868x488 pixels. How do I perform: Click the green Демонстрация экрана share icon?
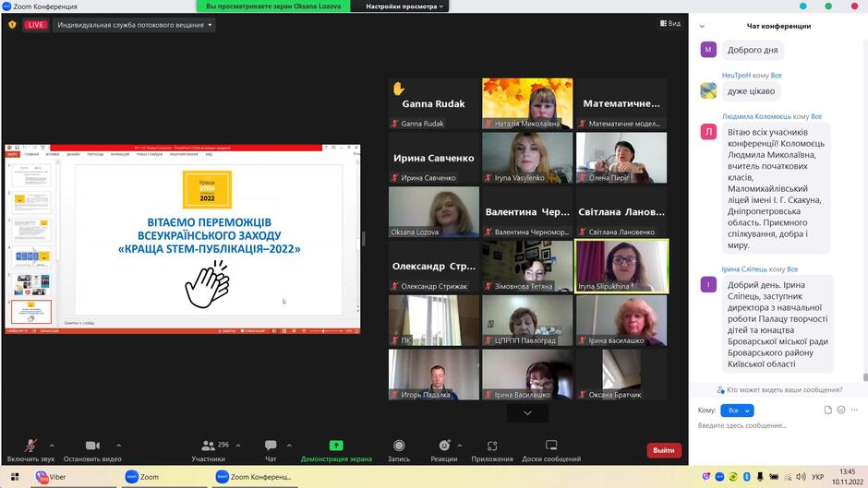336,446
